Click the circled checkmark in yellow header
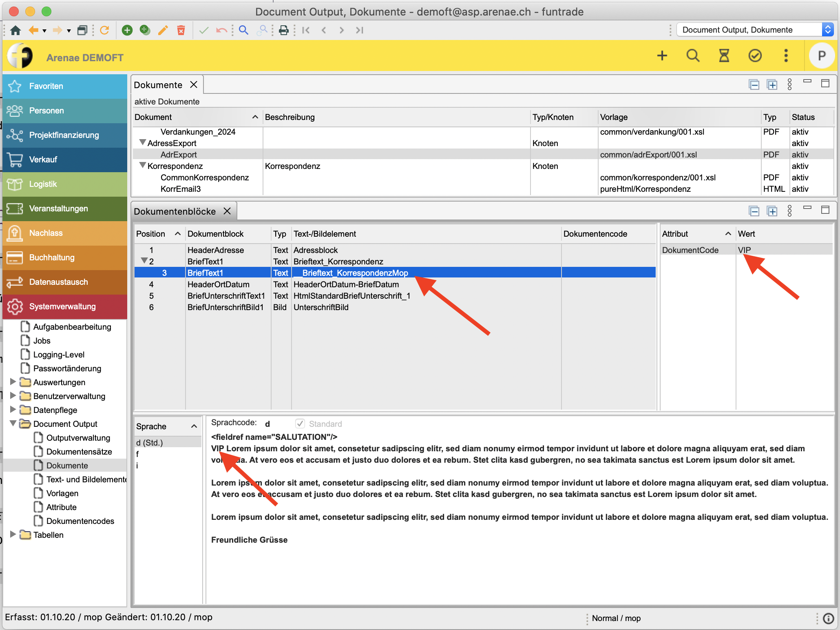The image size is (840, 630). point(755,55)
